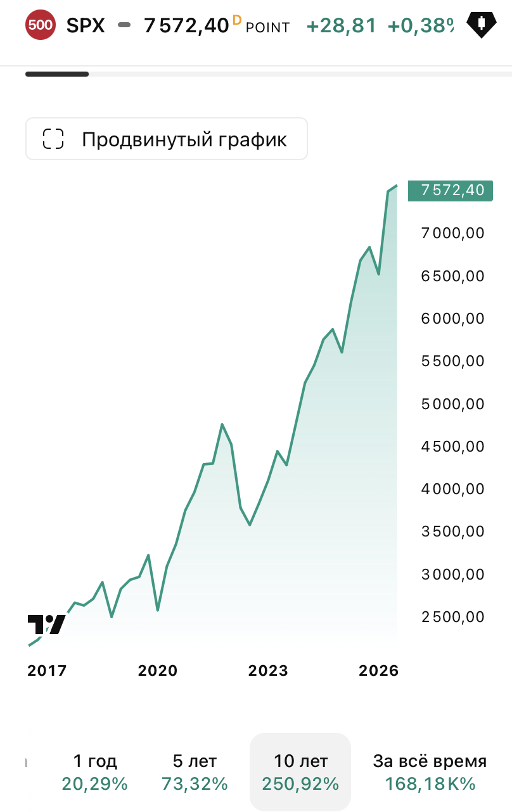Click the gray market status dash icon
512x812 pixels.
(125, 25)
